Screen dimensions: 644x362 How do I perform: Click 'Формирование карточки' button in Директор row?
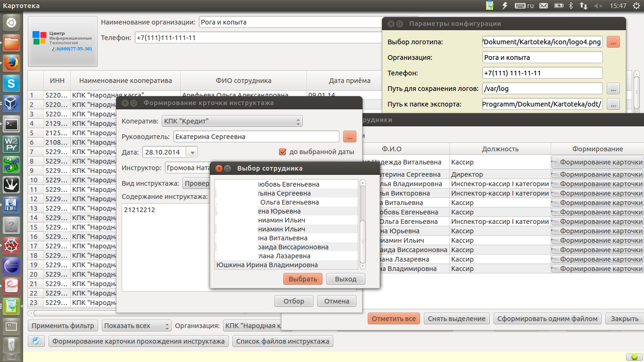click(597, 174)
